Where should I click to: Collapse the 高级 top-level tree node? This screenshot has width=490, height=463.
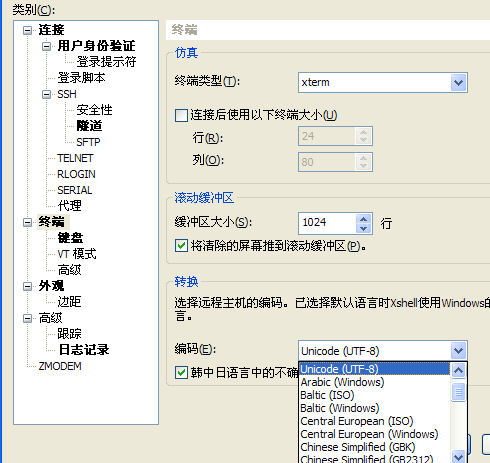[x=27, y=318]
